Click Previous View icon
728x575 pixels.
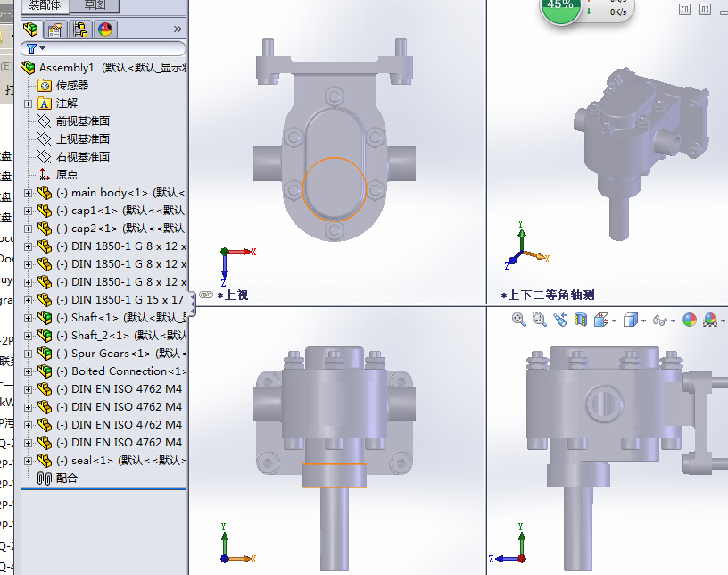560,320
